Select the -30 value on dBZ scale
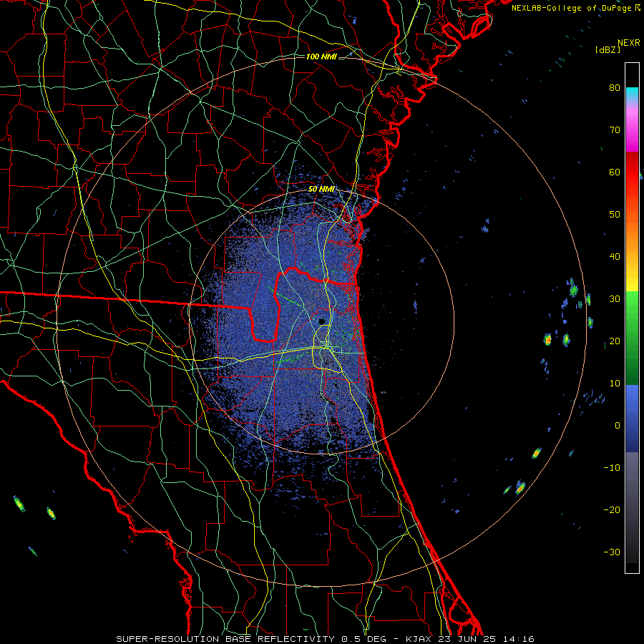 [612, 552]
